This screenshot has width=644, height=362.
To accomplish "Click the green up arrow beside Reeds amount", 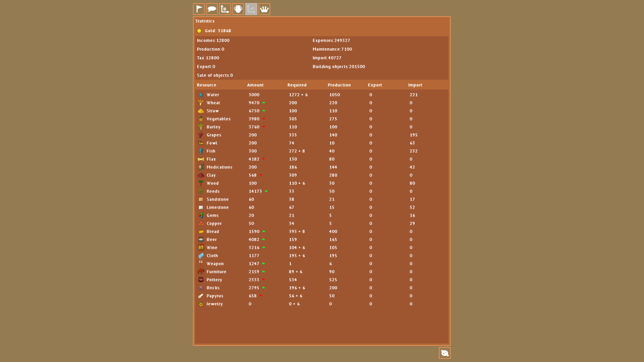I will coord(266,191).
